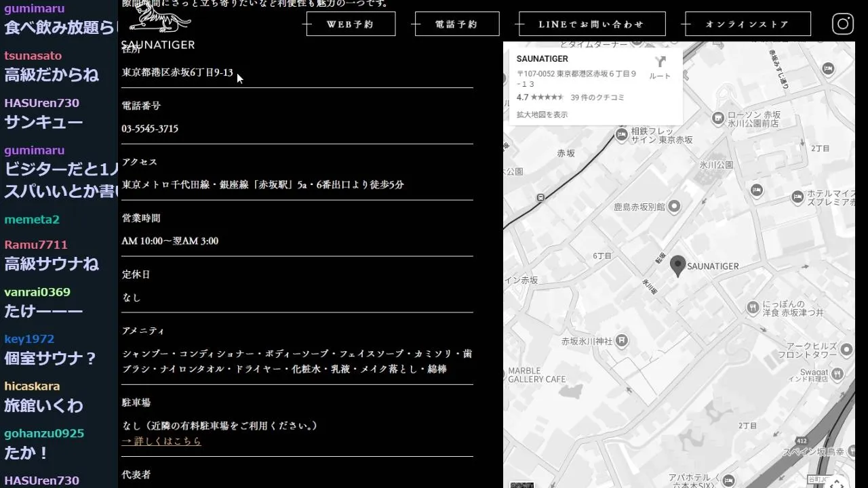Click the ルート directions icon on the map card
The height and width of the screenshot is (488, 868).
tap(660, 68)
